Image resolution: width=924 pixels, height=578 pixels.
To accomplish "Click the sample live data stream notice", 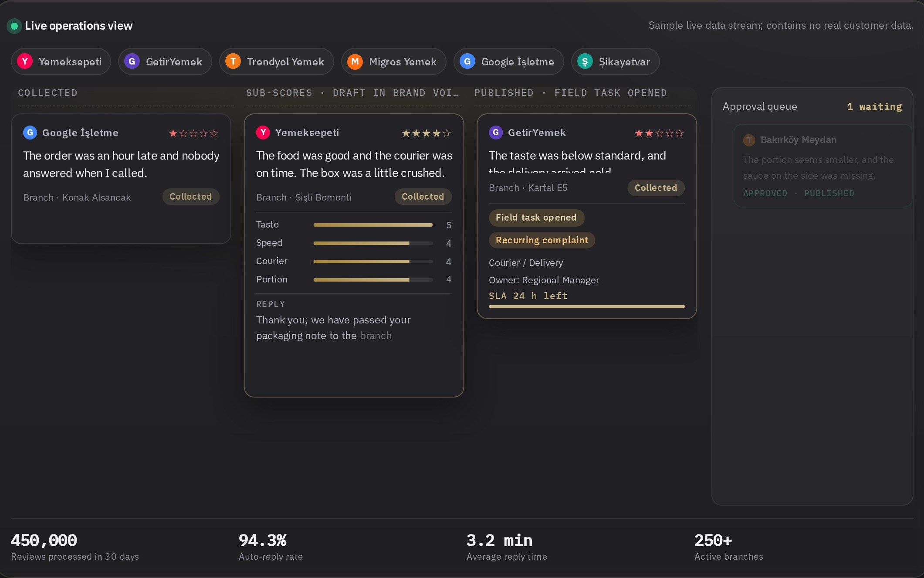I will (x=781, y=25).
